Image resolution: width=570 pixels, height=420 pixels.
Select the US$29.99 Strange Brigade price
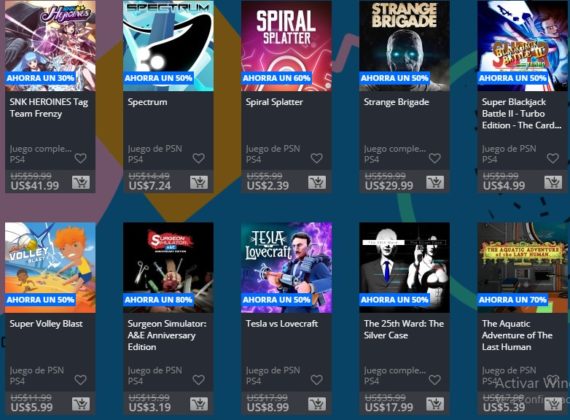(389, 186)
